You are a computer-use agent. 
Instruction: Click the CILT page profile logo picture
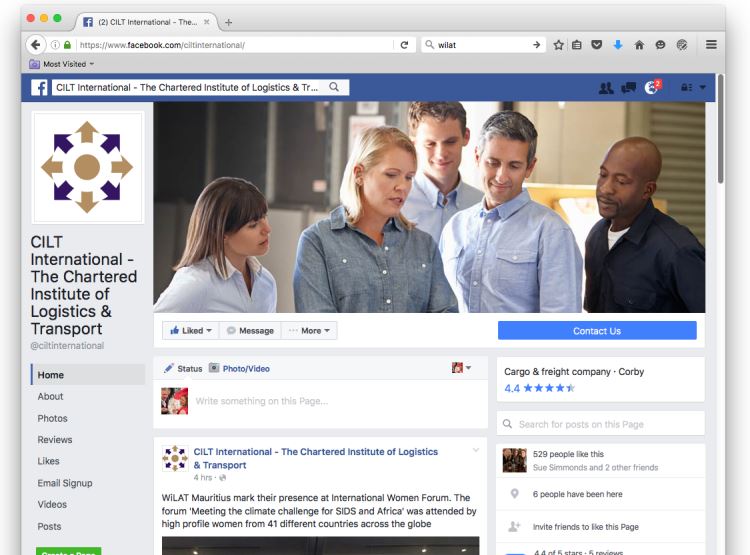[87, 167]
